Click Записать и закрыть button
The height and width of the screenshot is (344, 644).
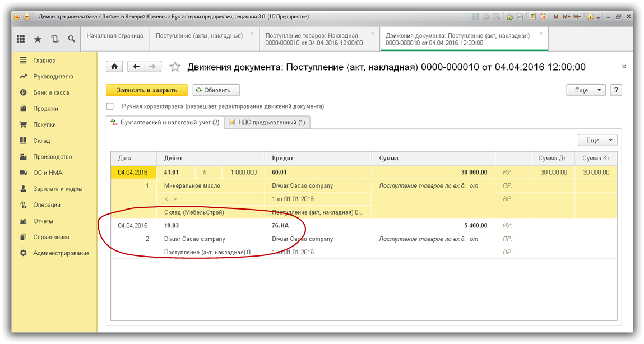tap(147, 90)
